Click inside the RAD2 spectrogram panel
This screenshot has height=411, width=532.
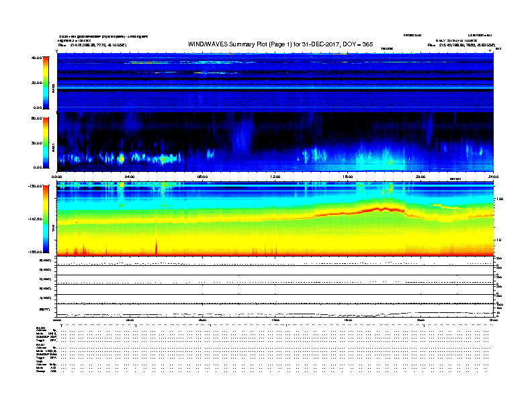click(275, 82)
